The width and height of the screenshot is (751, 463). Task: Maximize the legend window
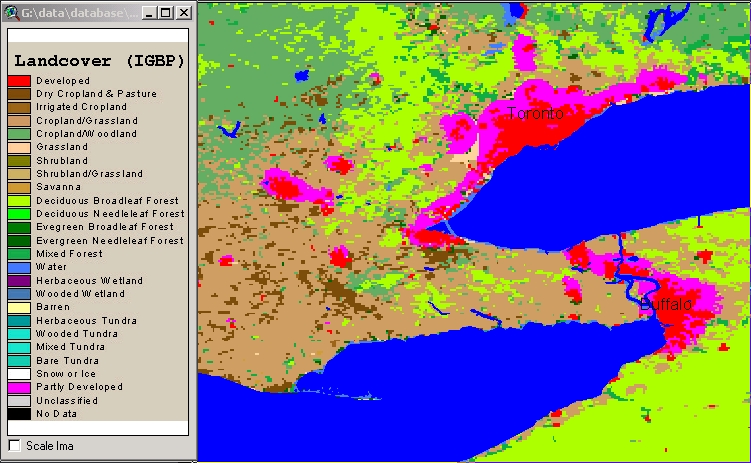[x=166, y=13]
